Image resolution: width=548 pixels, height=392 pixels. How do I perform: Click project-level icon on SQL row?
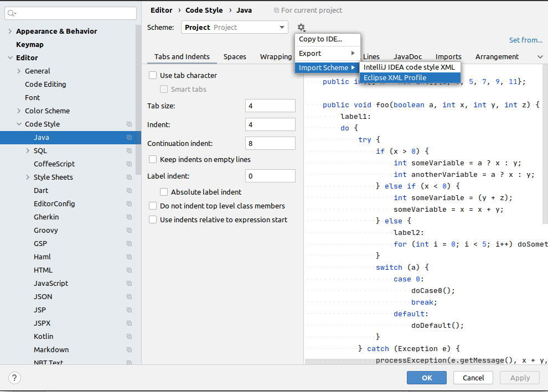[130, 151]
